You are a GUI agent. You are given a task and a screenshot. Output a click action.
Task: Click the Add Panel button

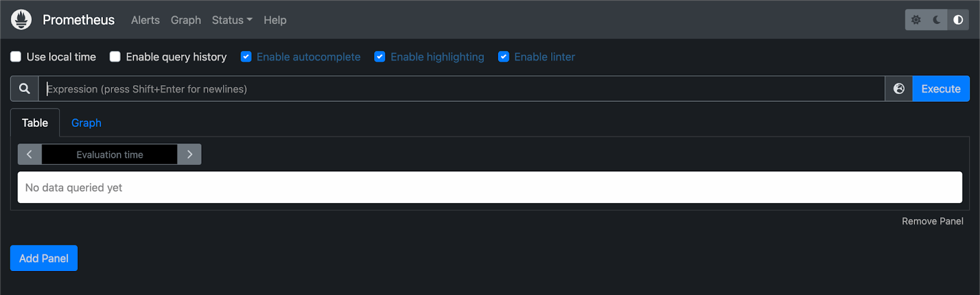(43, 258)
